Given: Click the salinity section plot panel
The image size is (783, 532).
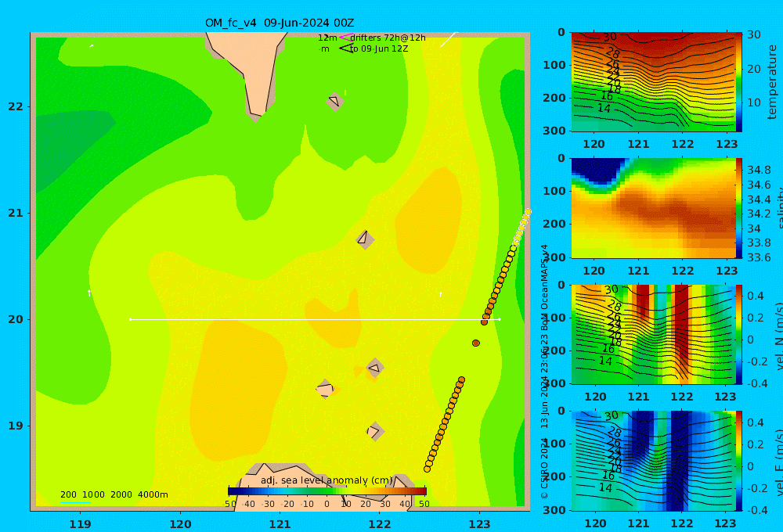Looking at the screenshot, I should click(654, 208).
